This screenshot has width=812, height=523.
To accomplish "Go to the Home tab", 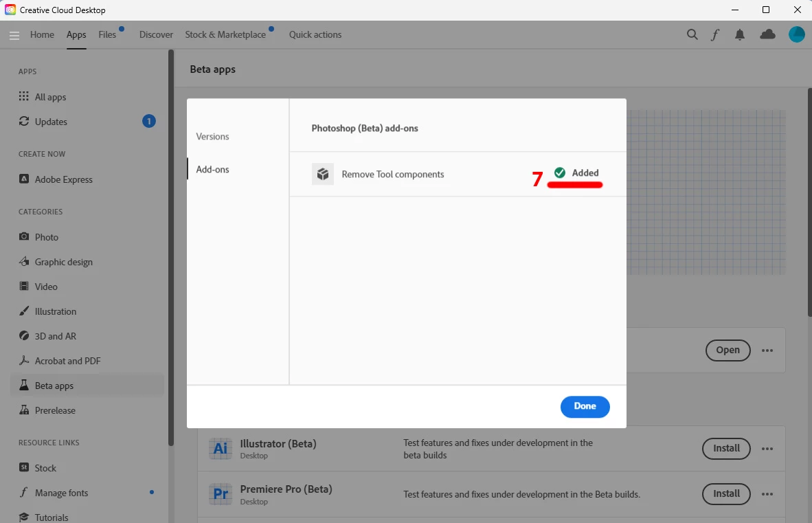I will pyautogui.click(x=42, y=34).
